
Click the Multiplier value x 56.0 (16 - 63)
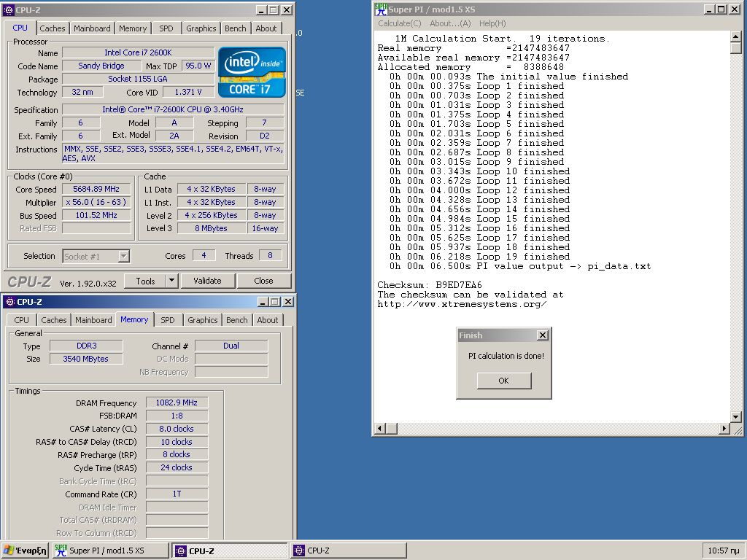coord(96,202)
